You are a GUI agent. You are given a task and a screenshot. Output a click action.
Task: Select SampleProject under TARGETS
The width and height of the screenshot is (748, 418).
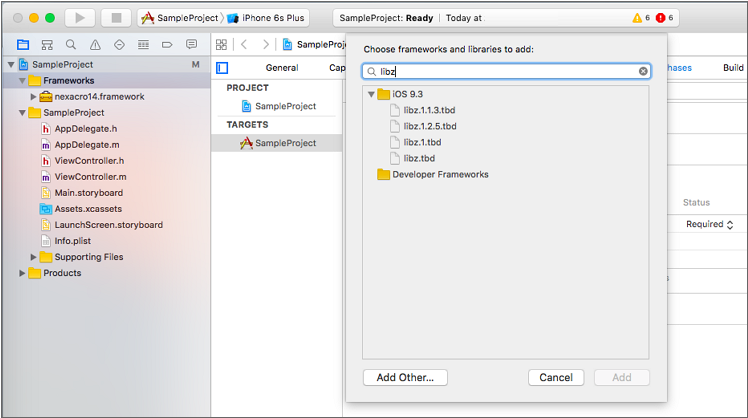(279, 143)
